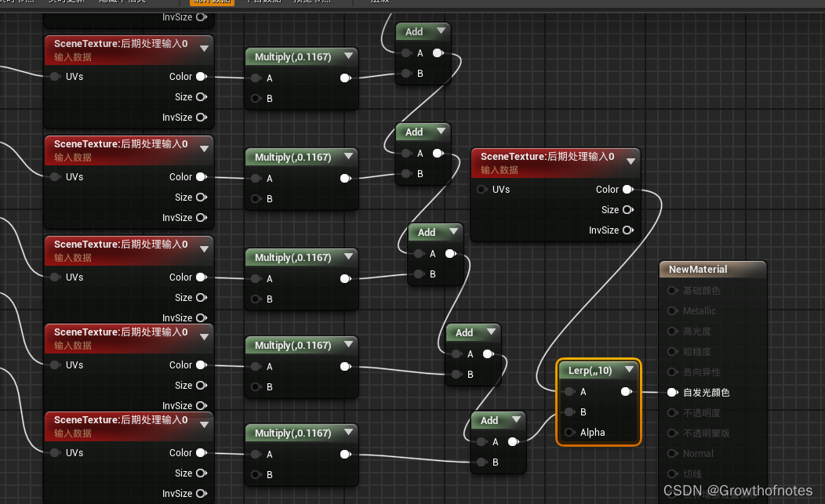This screenshot has height=504, width=825.
Task: Click B pin of the topmost Multiply(,0.1167) node
Action: [256, 99]
